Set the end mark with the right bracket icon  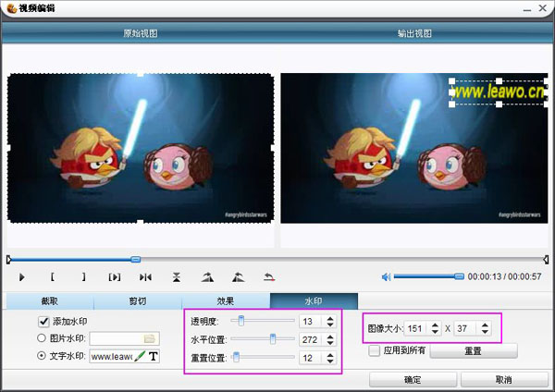[x=83, y=277]
